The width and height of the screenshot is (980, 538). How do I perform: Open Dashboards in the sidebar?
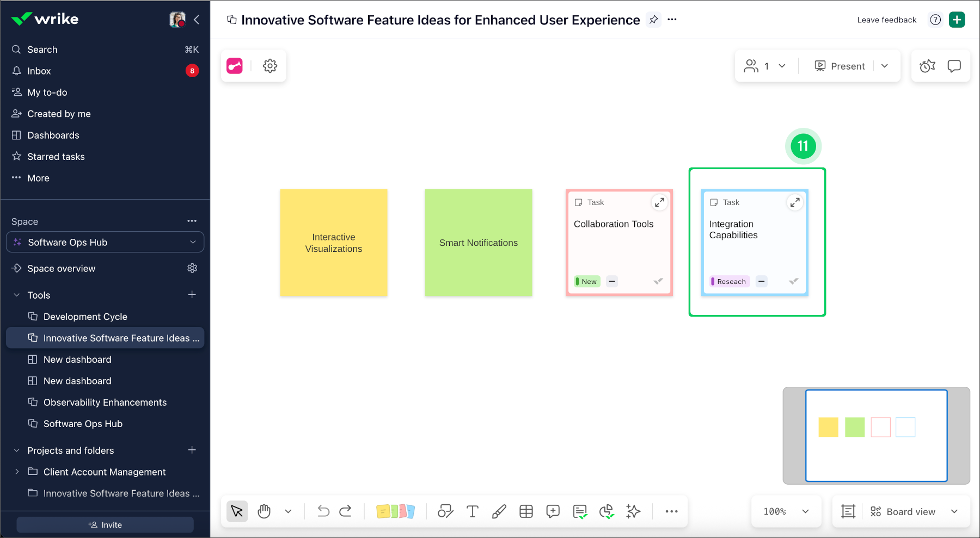tap(53, 135)
